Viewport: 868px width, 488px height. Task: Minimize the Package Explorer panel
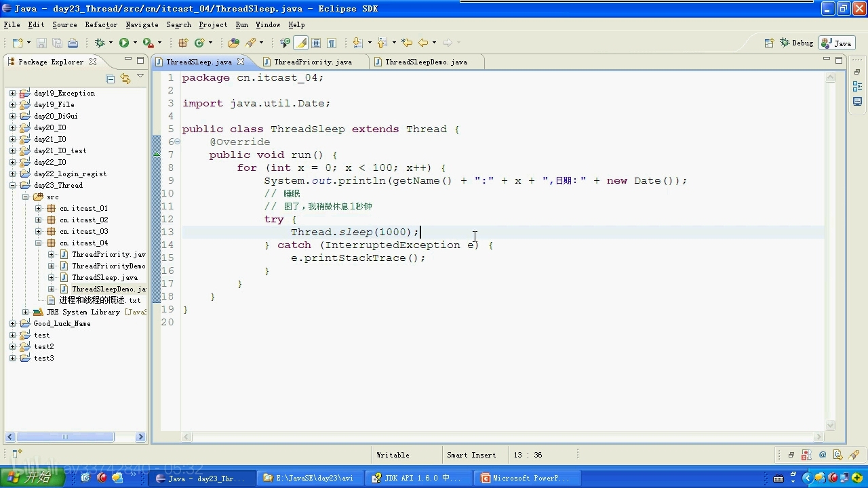tap(128, 60)
